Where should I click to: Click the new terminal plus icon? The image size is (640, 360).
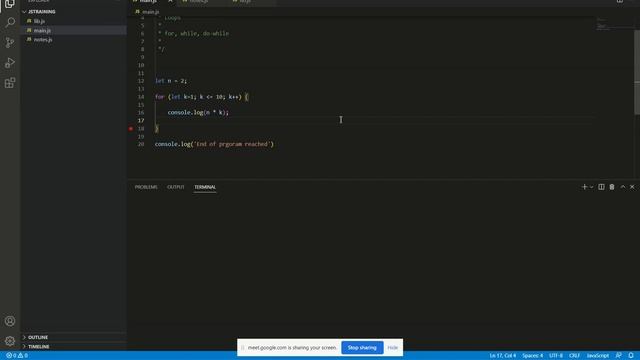(584, 187)
